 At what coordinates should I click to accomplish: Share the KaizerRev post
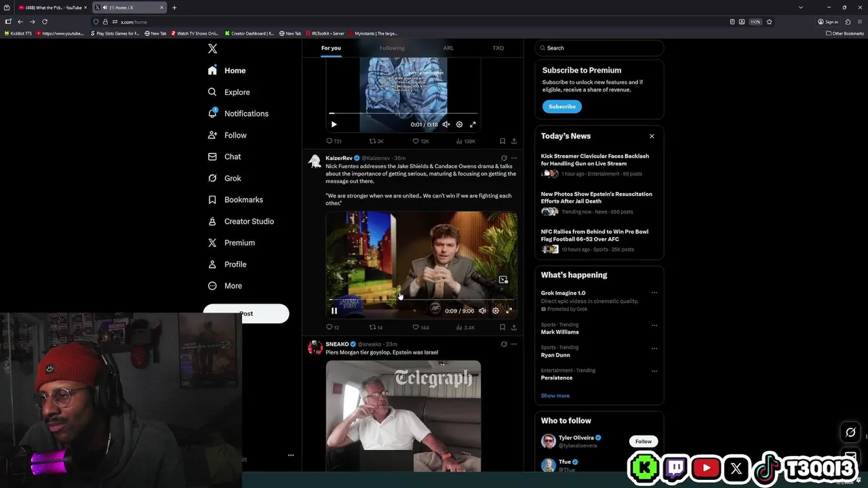[514, 327]
